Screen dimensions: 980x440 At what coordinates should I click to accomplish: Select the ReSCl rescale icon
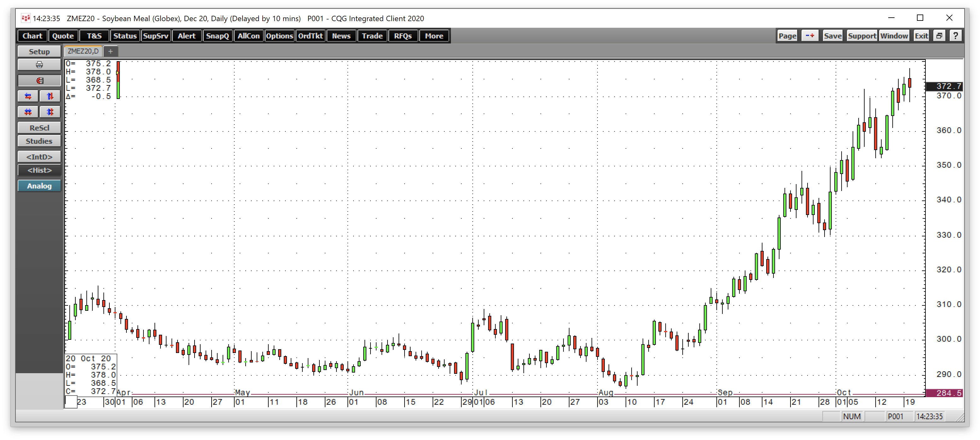tap(39, 128)
